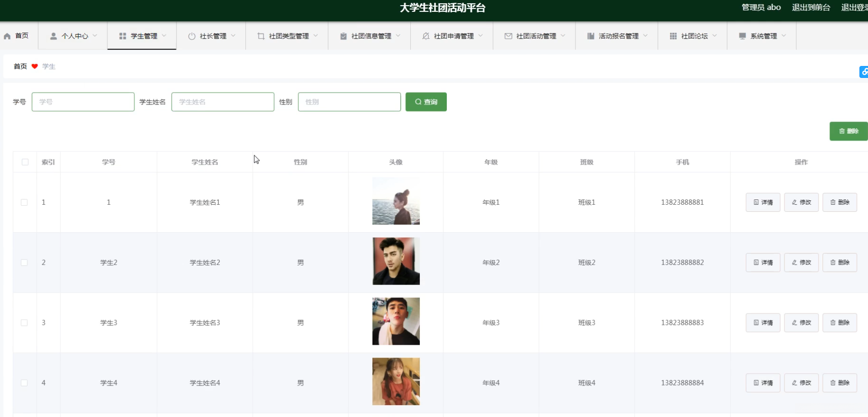The height and width of the screenshot is (417, 868).
Task: Expand the 社团信息管理 dropdown arrow
Action: coord(398,36)
